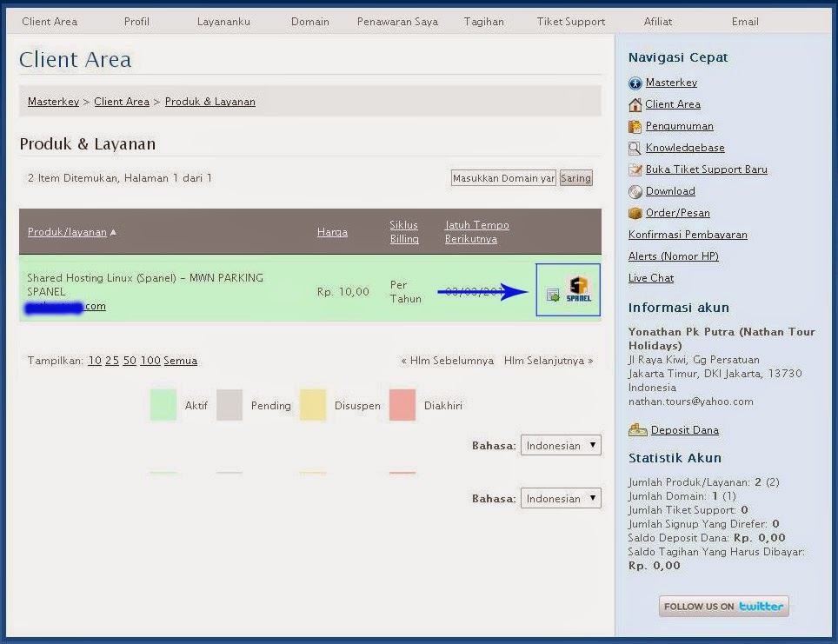Viewport: 838px width, 644px height.
Task: Click the Masterkey icon in Navigasi Cepat
Action: [x=635, y=83]
